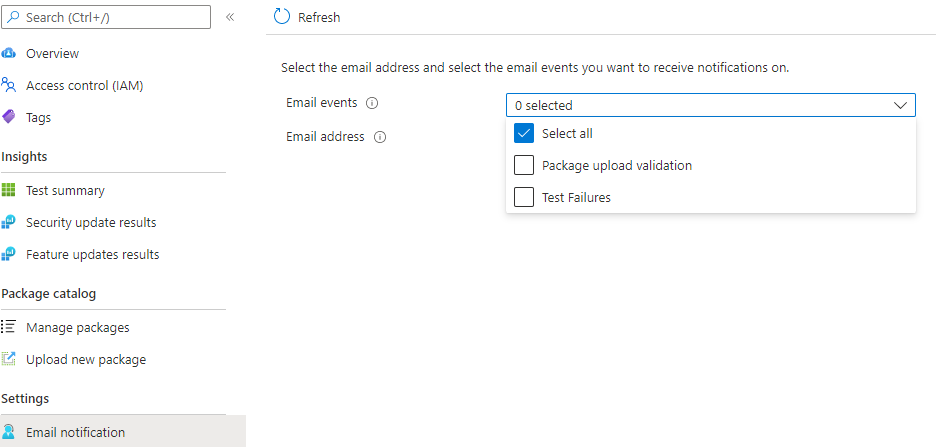This screenshot has height=447, width=936.
Task: Click the purple Tags icon
Action: click(9, 117)
